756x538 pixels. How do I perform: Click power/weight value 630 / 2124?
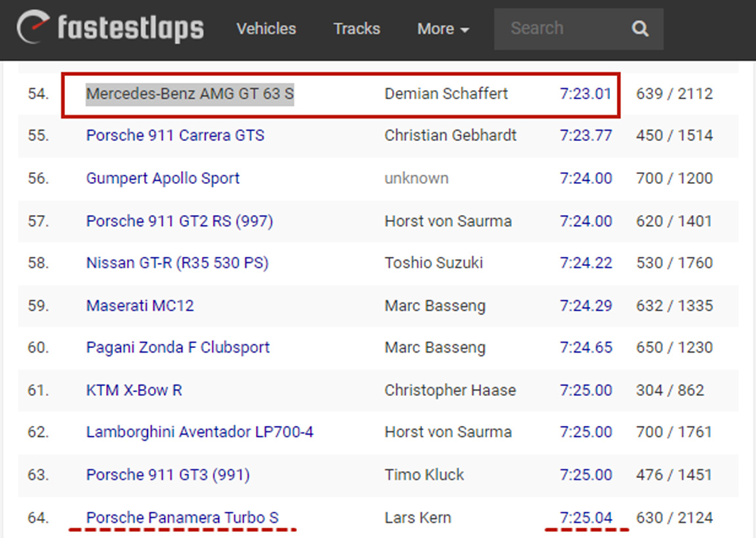pos(674,518)
